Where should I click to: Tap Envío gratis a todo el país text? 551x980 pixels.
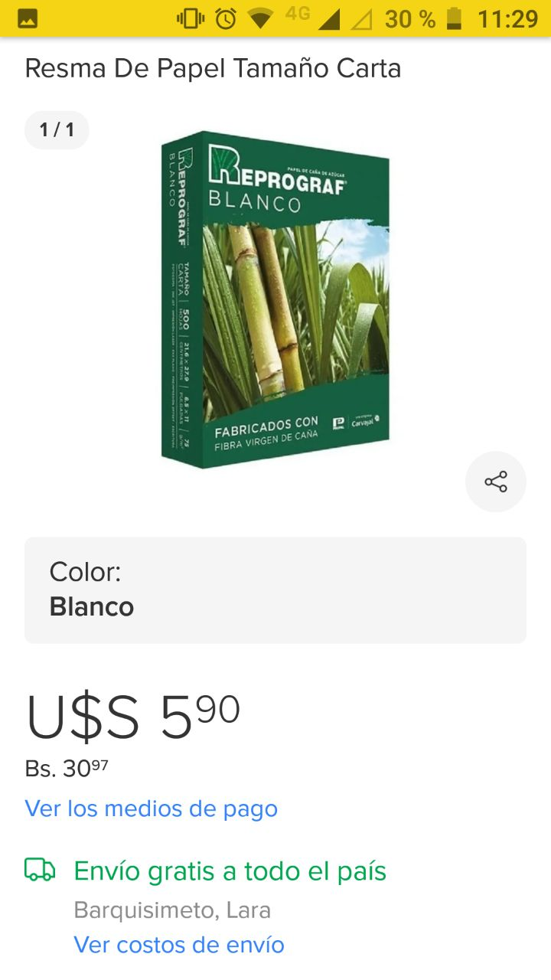(230, 871)
